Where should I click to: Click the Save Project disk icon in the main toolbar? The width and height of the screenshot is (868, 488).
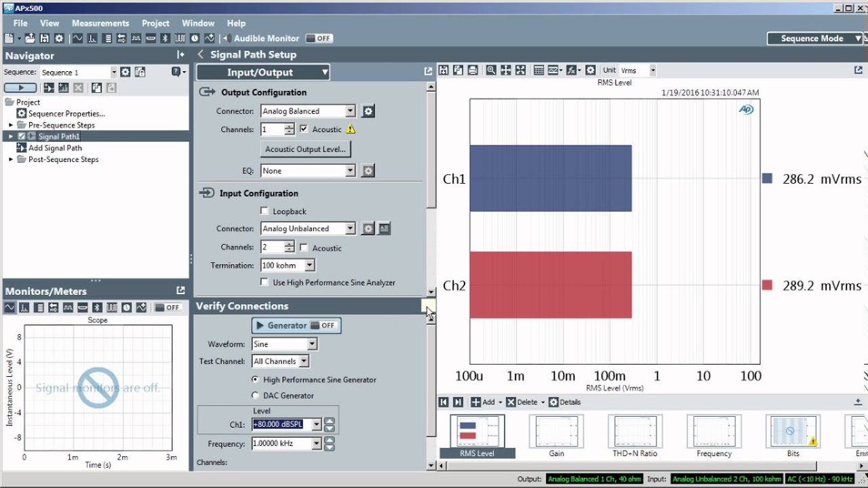click(45, 39)
